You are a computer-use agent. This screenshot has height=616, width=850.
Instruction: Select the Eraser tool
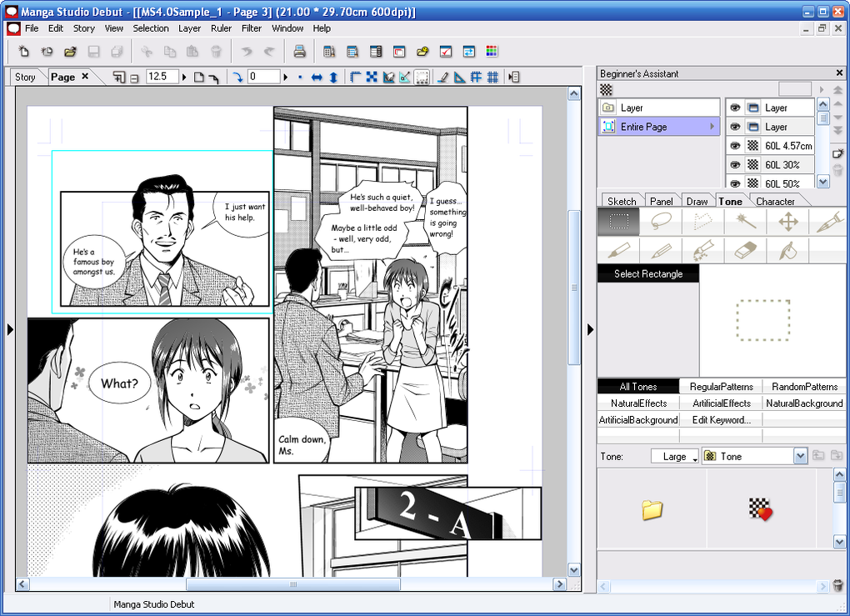pos(745,250)
